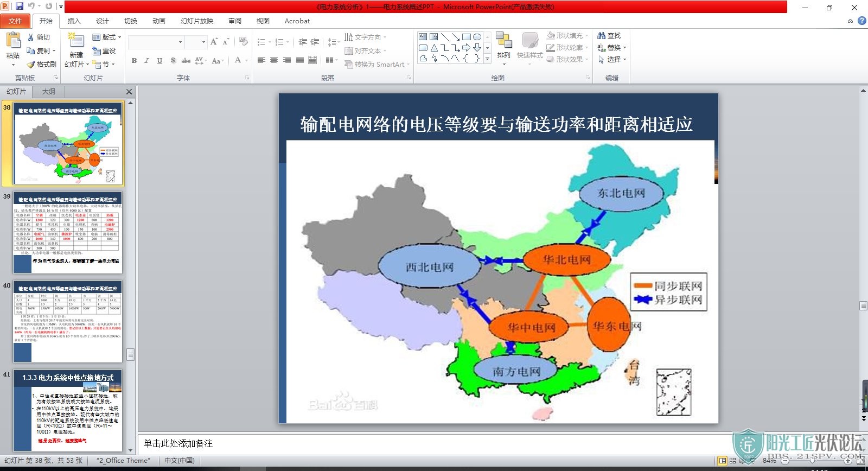Click the Copy (复制) button
This screenshot has width=868, height=471.
click(x=41, y=51)
